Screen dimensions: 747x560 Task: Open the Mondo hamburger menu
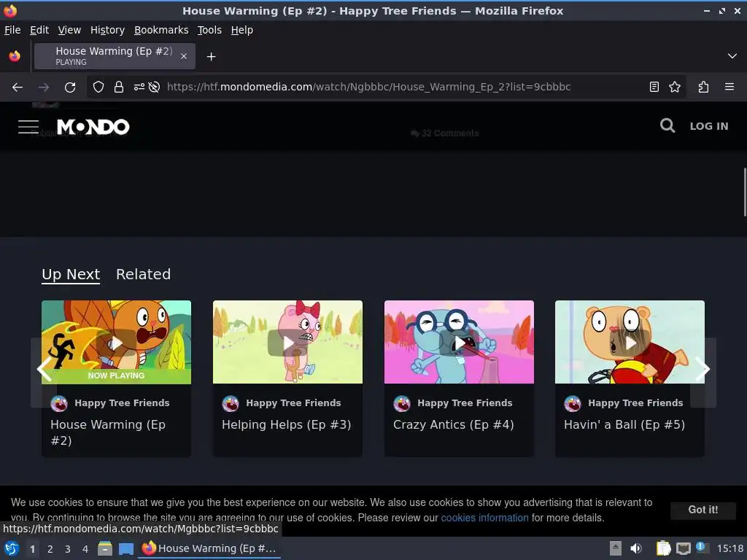[x=28, y=127]
